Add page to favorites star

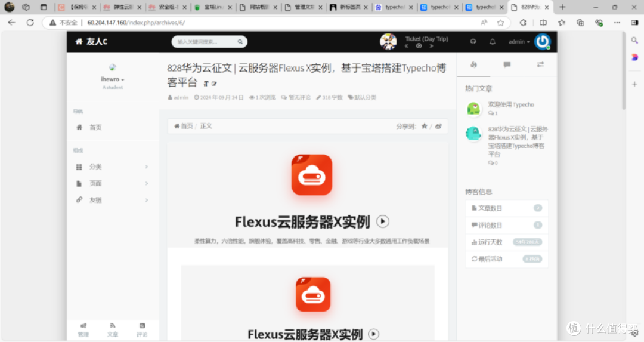pyautogui.click(x=500, y=23)
